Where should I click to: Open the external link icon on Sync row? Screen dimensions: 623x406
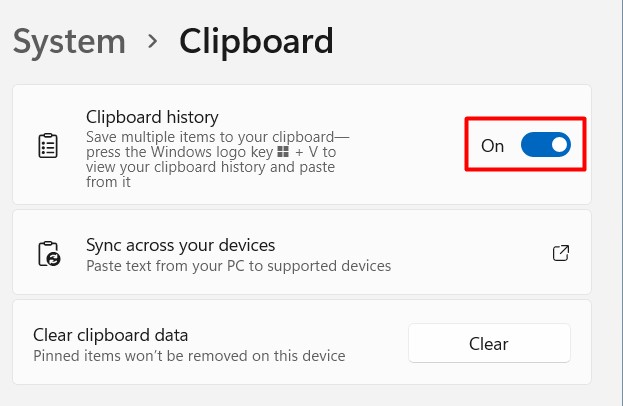[x=561, y=254]
